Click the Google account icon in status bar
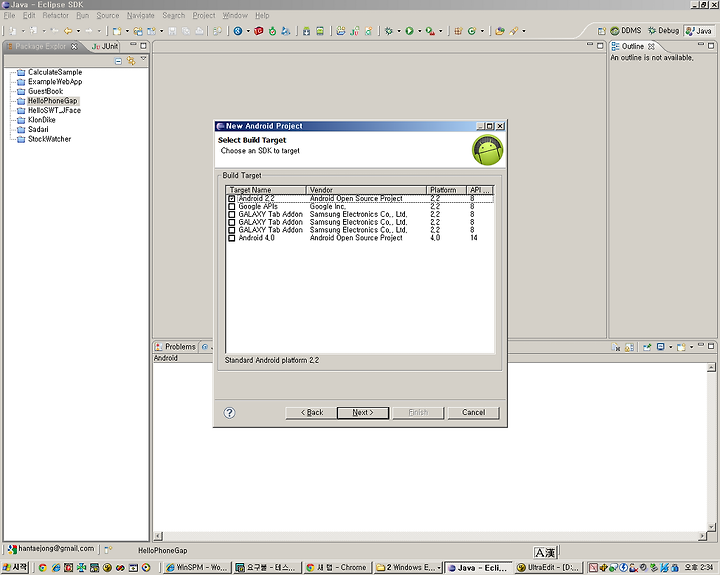This screenshot has height=575, width=720. [12, 549]
